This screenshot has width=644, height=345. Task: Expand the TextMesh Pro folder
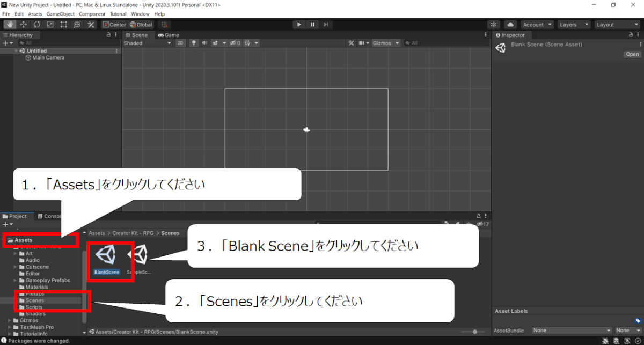pos(9,327)
